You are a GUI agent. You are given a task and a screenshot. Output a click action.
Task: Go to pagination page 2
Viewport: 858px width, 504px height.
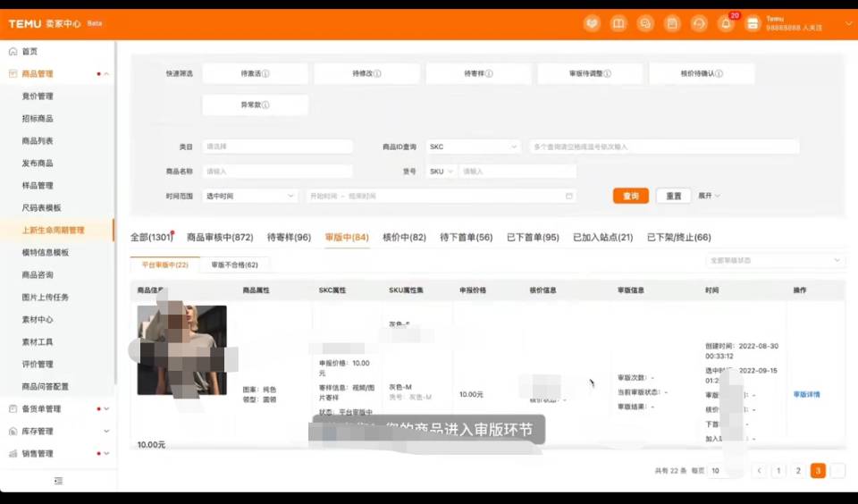point(798,471)
